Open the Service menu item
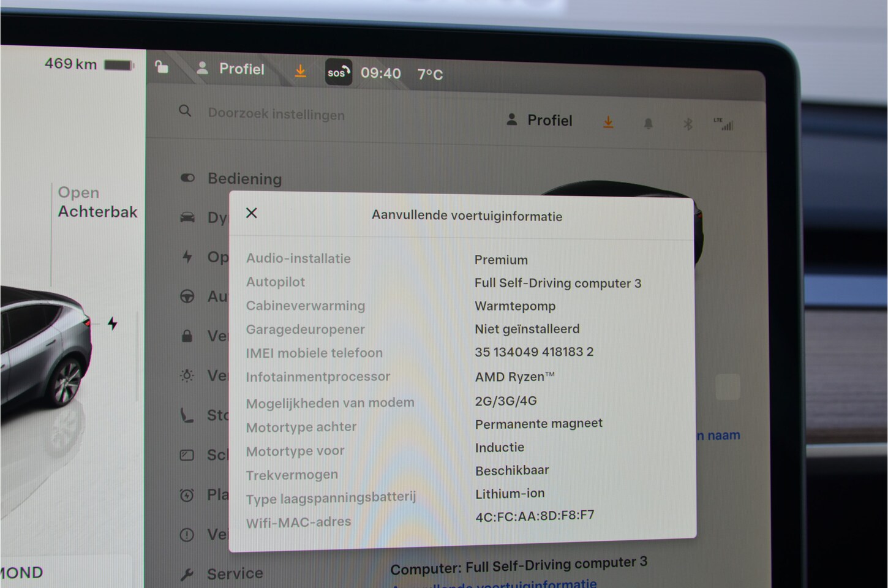 [235, 573]
